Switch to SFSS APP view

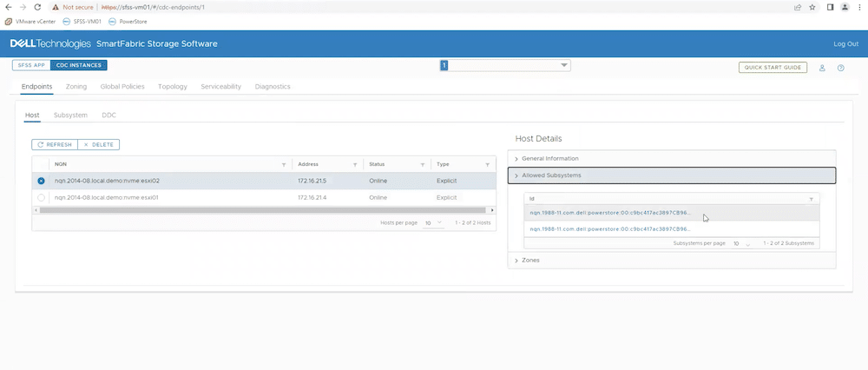coord(31,65)
